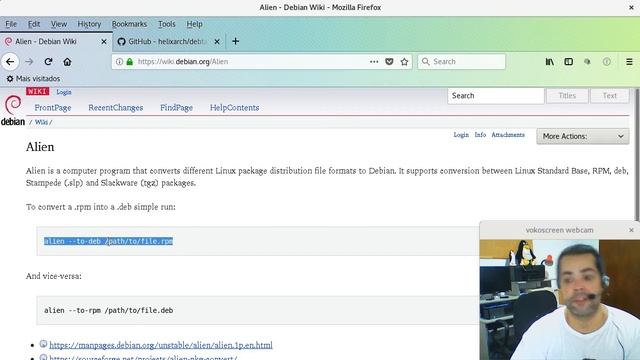Screen dimensions: 640x360
Task: Save page to Pocket icon
Action: (x=389, y=62)
